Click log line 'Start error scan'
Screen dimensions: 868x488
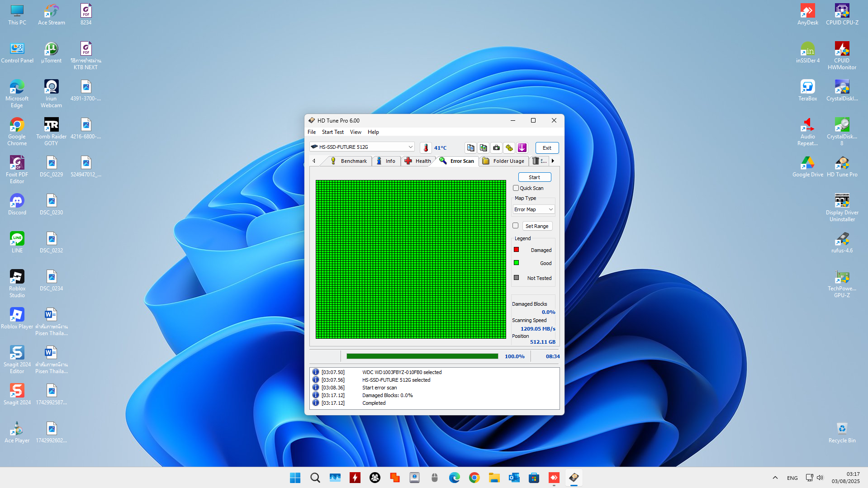click(379, 388)
